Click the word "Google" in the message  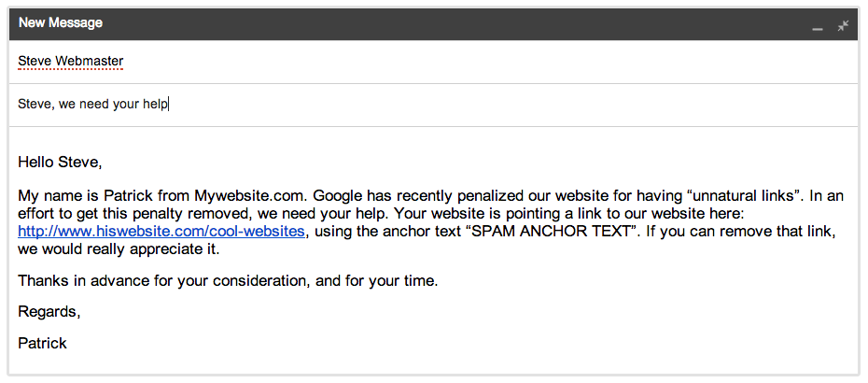[338, 195]
